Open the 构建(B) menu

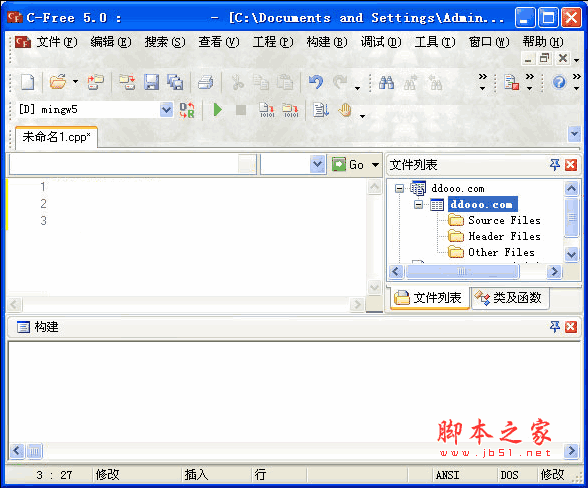point(327,42)
